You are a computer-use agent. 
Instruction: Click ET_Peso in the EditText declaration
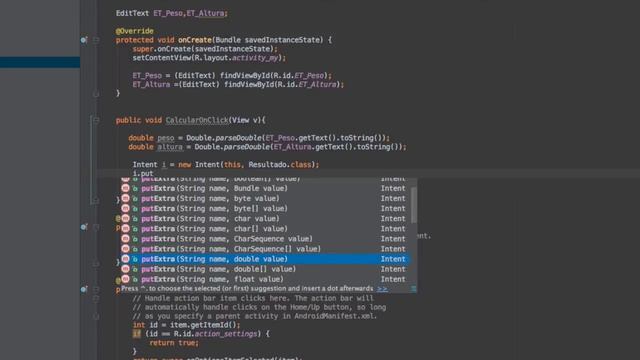168,13
